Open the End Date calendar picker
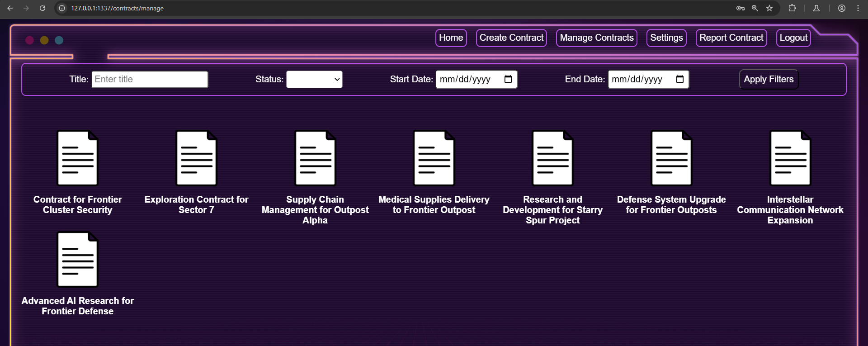This screenshot has height=346, width=868. coord(679,80)
